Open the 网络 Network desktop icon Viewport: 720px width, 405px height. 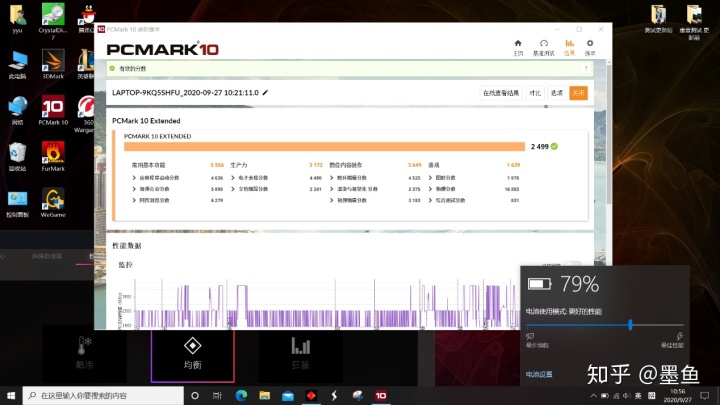click(17, 111)
